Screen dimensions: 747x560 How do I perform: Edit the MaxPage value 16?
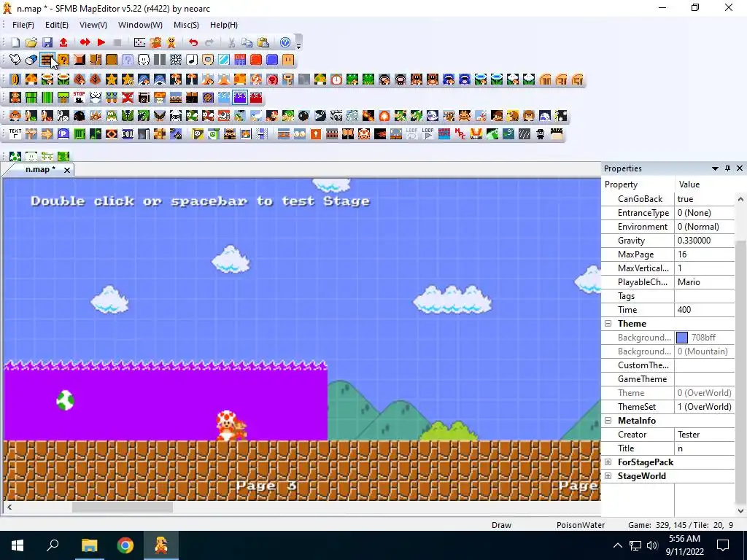704,254
